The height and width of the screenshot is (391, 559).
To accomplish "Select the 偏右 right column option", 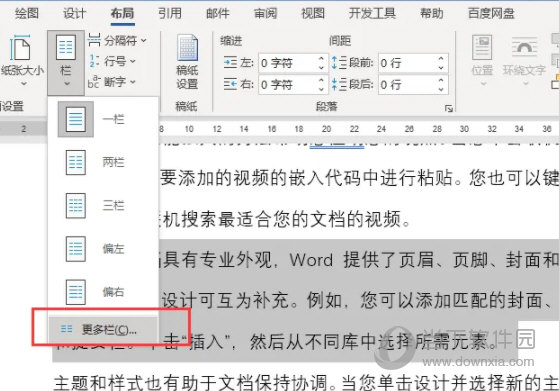I will point(103,292).
